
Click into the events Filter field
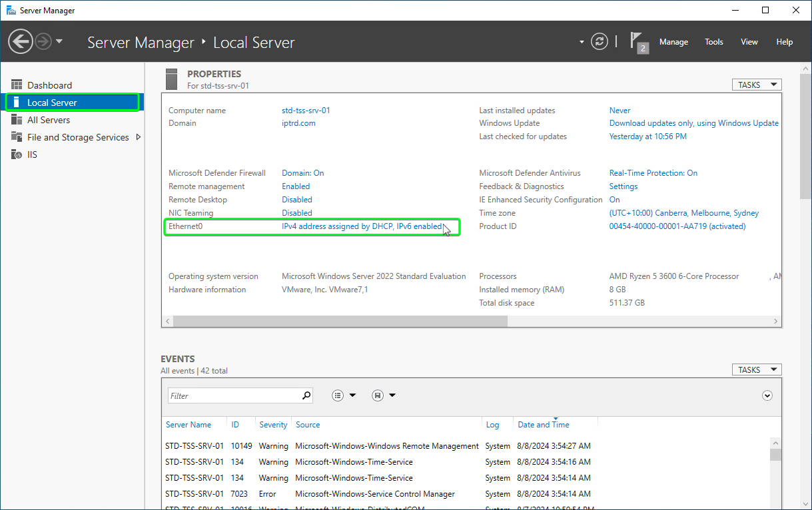[234, 395]
